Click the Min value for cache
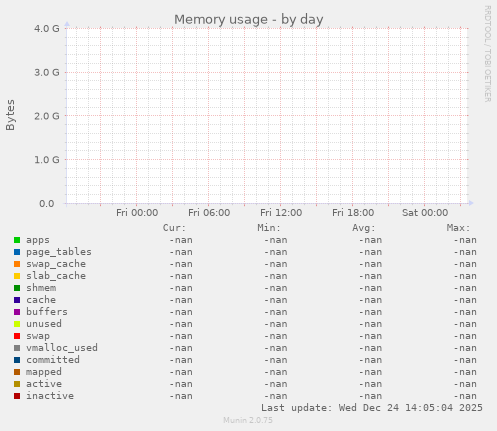The image size is (497, 431). [x=276, y=300]
